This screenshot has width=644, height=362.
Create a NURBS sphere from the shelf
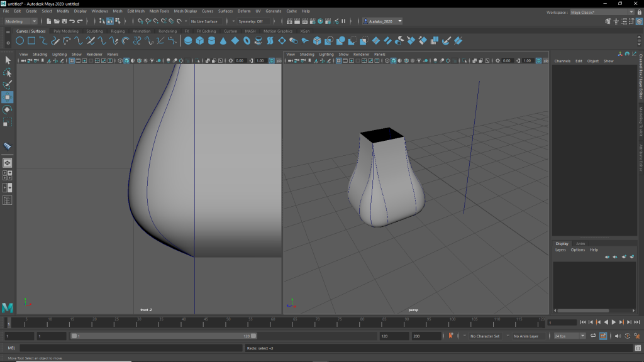coord(188,41)
